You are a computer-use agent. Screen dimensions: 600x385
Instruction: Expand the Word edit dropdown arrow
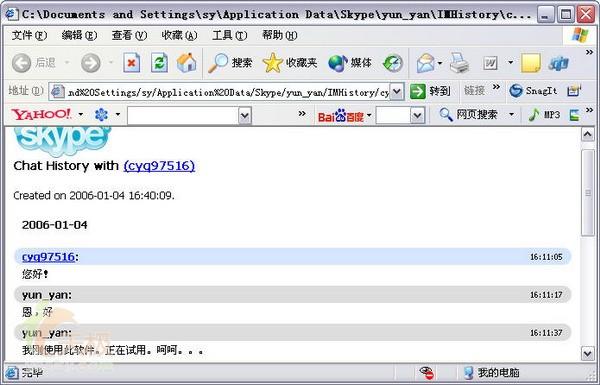pyautogui.click(x=510, y=62)
